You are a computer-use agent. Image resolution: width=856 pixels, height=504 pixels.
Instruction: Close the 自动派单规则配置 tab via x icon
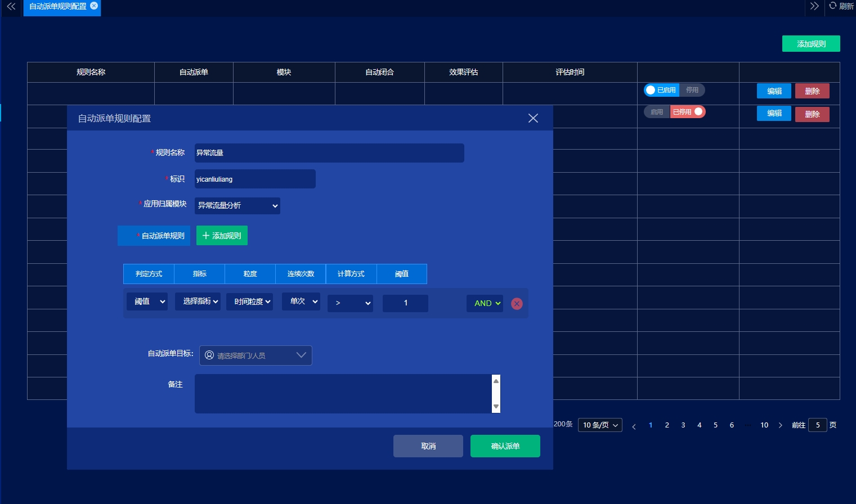pyautogui.click(x=94, y=6)
